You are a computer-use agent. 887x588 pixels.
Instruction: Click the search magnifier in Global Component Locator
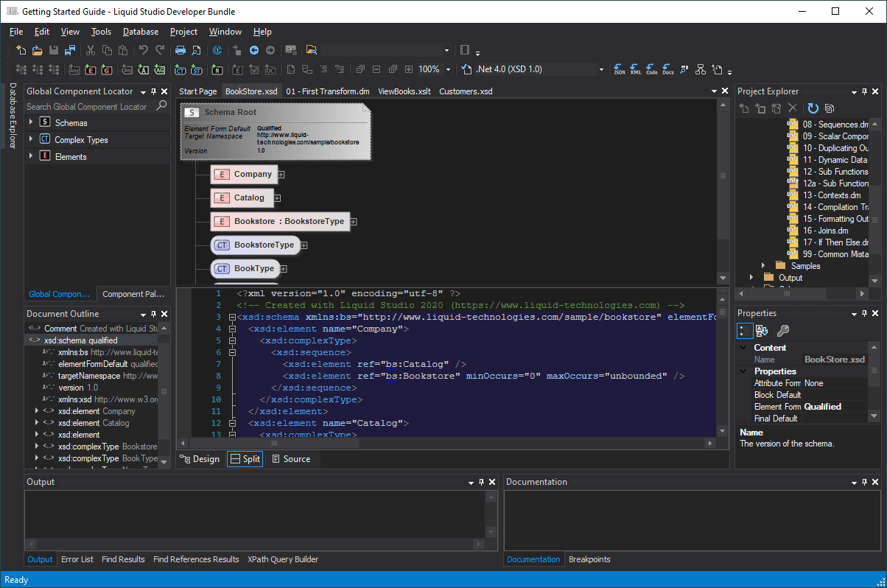161,106
